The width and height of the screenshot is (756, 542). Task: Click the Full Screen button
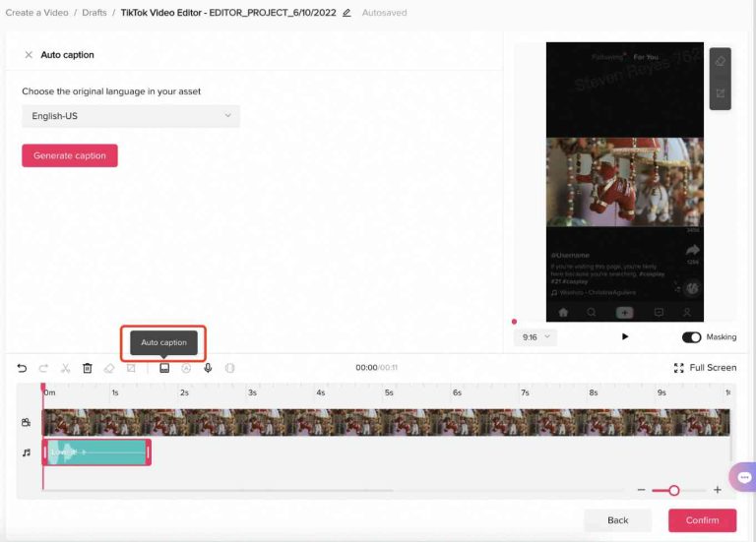tap(705, 368)
